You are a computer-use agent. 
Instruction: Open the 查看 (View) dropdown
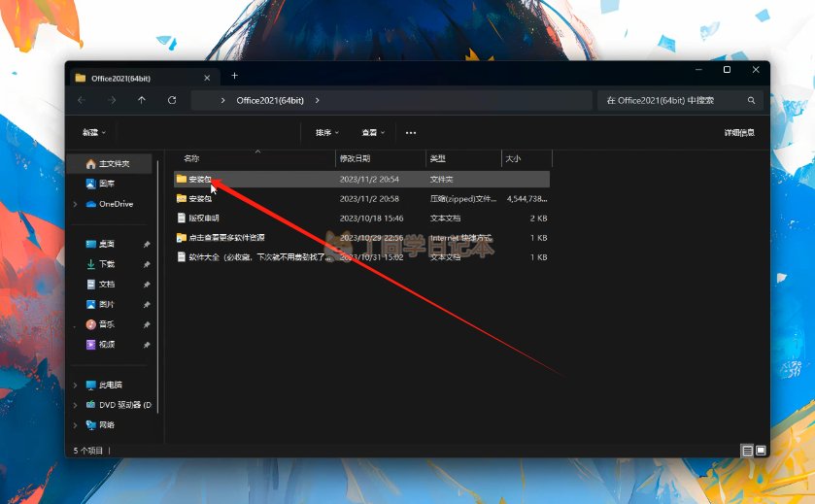[373, 132]
